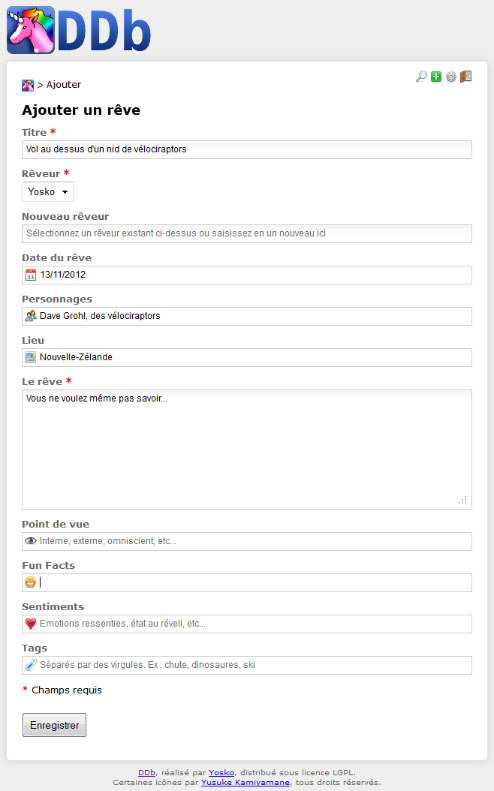Open the Yosko link in footer
The image size is (494, 791).
pos(221,772)
